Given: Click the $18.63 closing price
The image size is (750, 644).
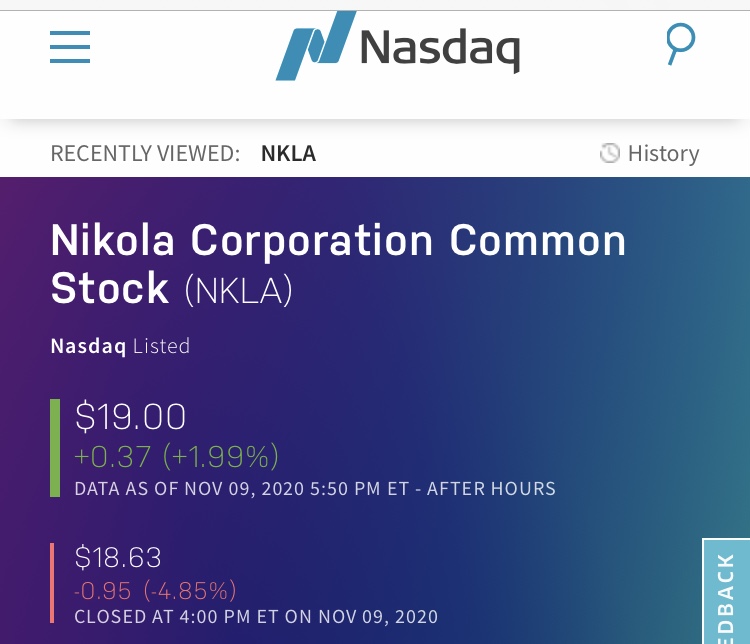Looking at the screenshot, I should click(118, 557).
